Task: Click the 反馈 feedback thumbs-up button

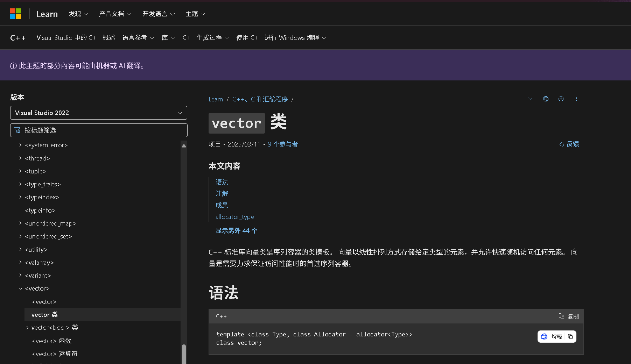Action: (x=569, y=144)
